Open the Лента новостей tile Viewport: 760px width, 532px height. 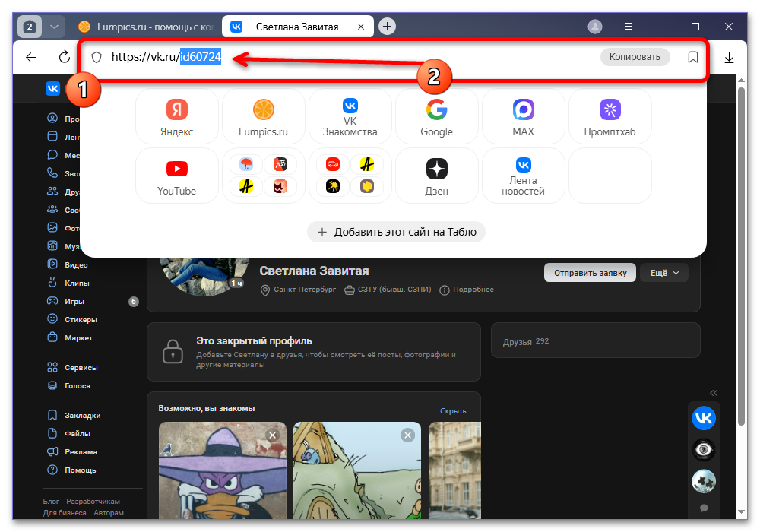point(524,176)
